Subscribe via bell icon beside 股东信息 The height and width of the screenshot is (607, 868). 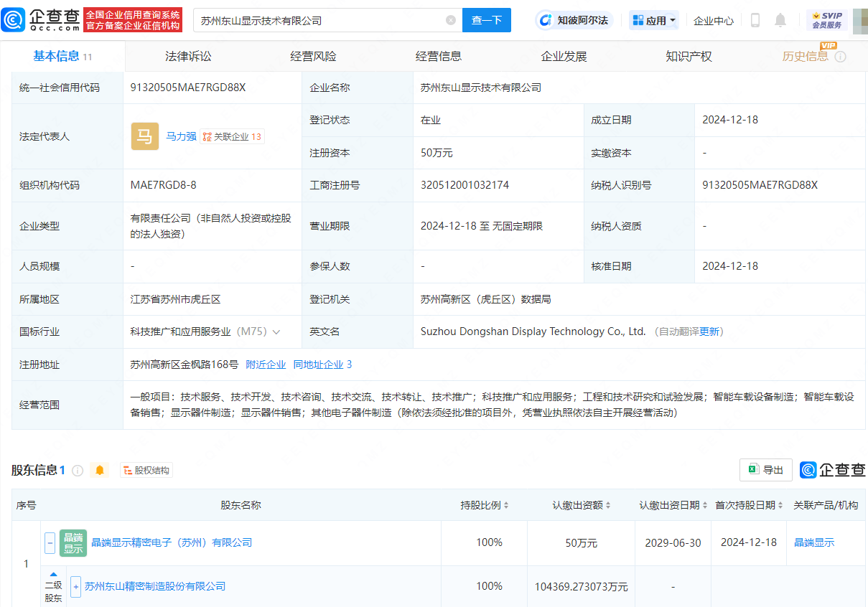coord(100,470)
